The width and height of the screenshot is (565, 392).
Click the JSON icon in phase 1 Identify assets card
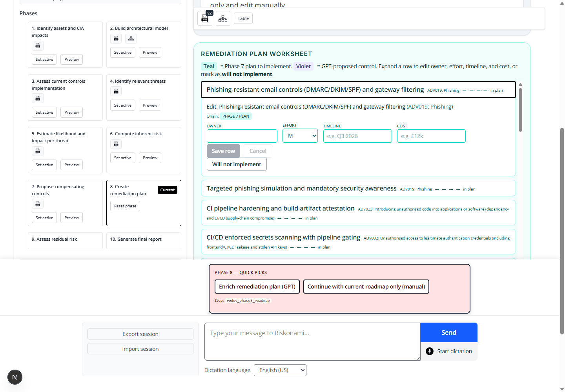point(38,46)
